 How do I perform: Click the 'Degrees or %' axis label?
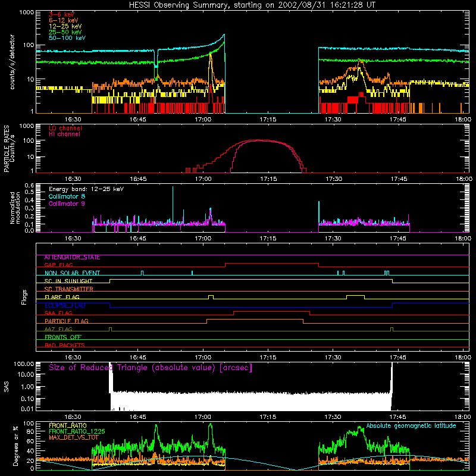(x=15, y=446)
